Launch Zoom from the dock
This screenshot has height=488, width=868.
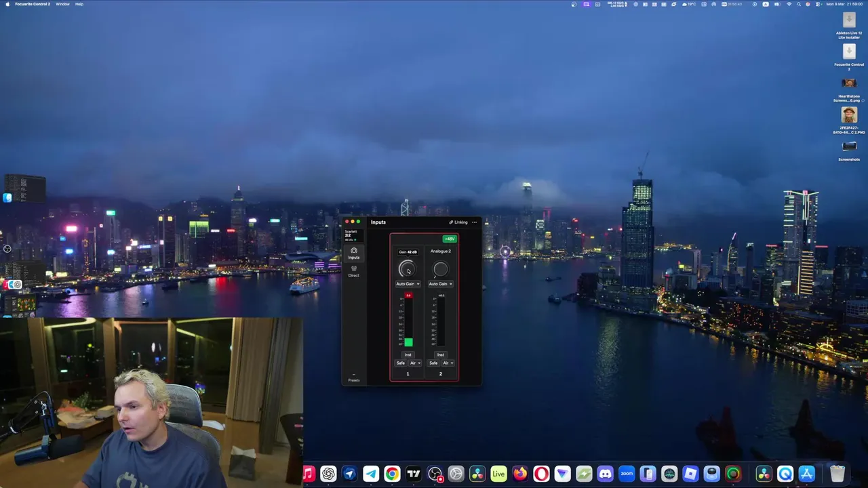(x=627, y=474)
